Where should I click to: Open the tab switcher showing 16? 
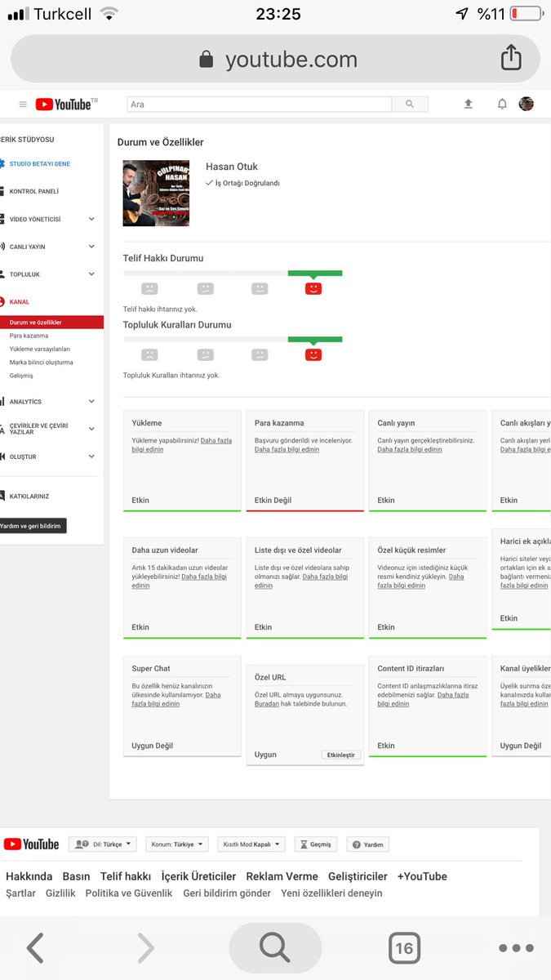pyautogui.click(x=403, y=948)
